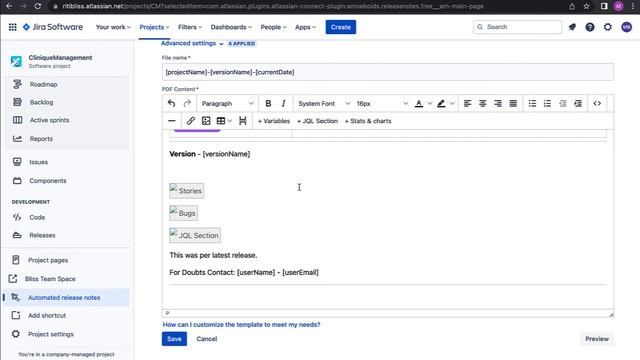Cancel the template edits
640x360 pixels.
click(x=207, y=339)
